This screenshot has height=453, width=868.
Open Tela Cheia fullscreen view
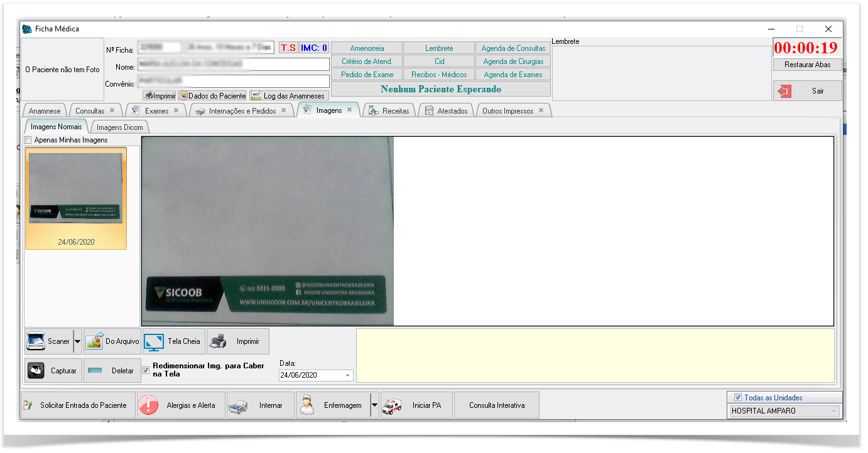coord(154,341)
